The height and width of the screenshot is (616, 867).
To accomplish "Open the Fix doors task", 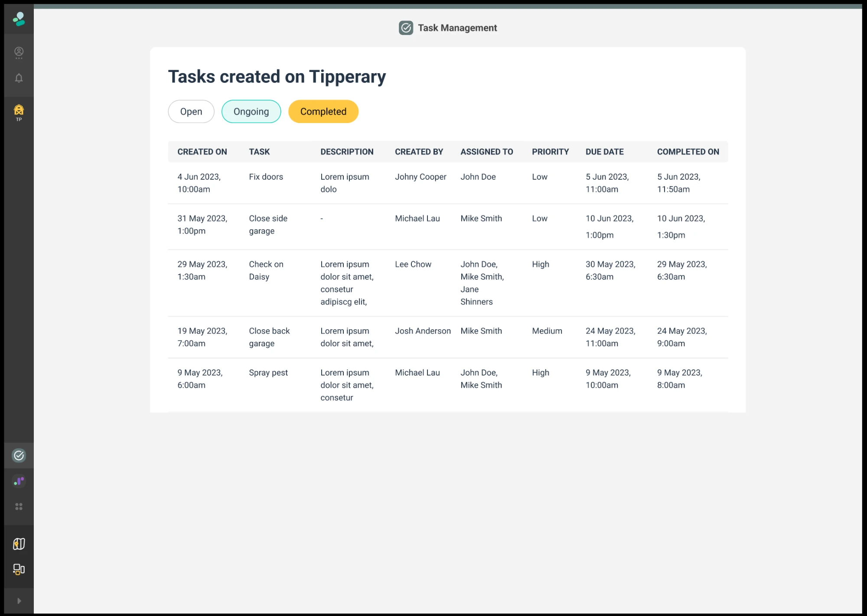I will (x=266, y=177).
